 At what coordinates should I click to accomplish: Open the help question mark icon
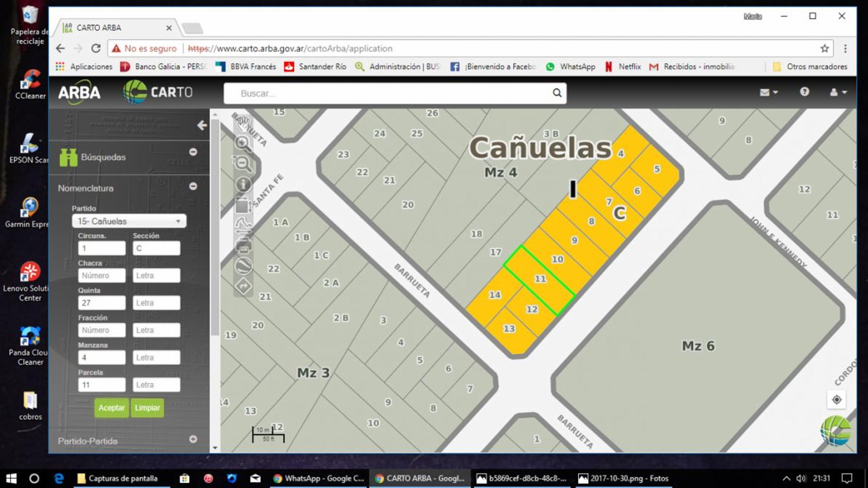804,92
